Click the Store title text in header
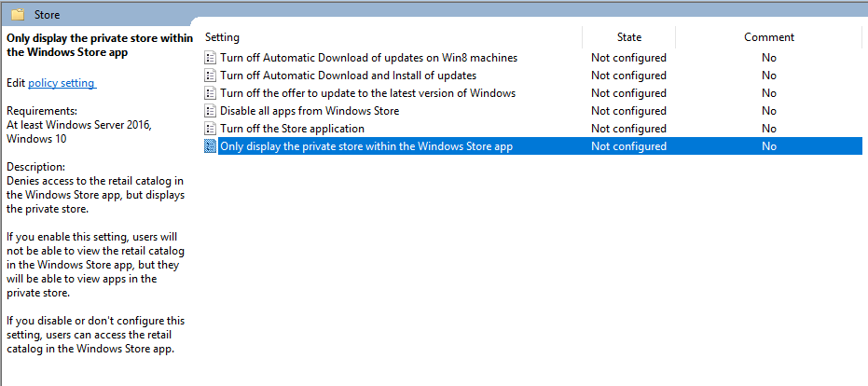Viewport: 868px width, 386px height. pyautogui.click(x=47, y=14)
